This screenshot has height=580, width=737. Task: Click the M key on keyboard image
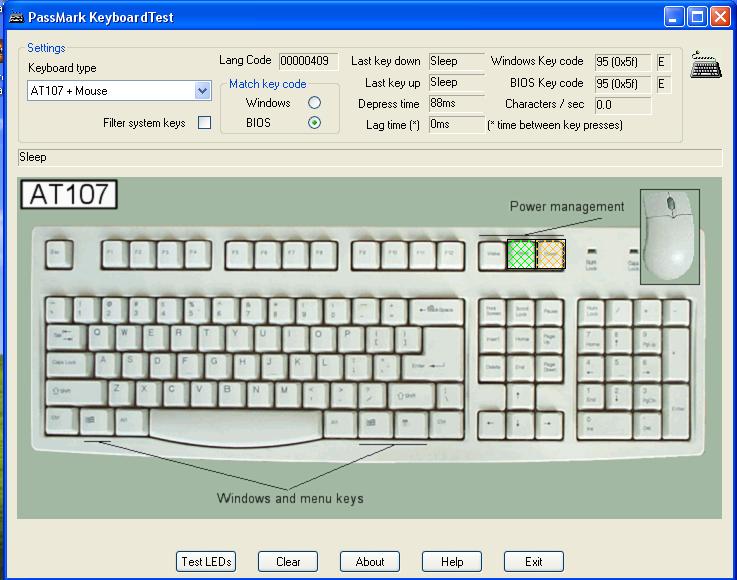pyautogui.click(x=288, y=393)
